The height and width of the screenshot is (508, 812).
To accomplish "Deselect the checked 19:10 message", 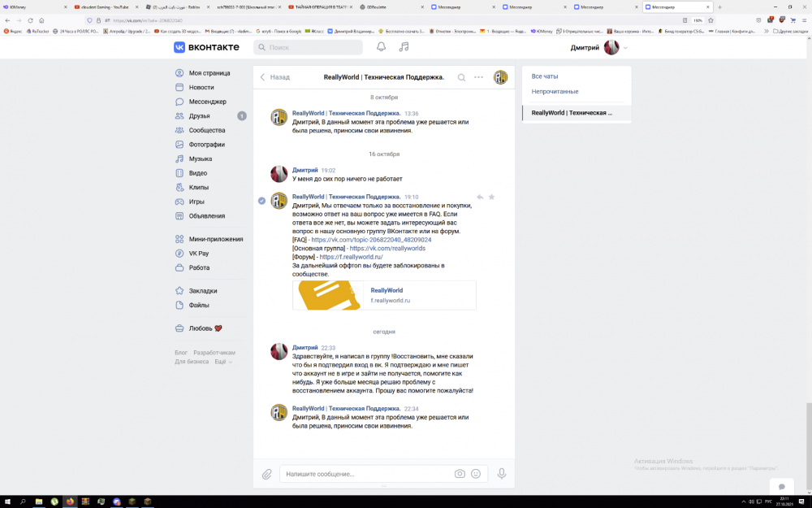I will 262,201.
